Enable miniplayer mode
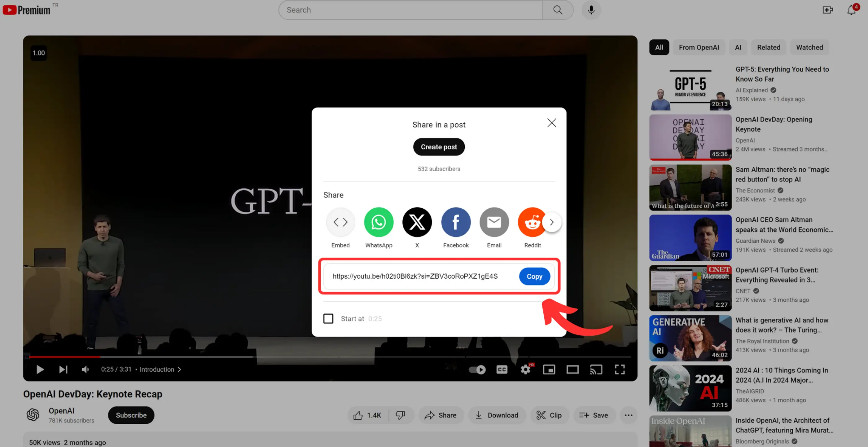The height and width of the screenshot is (447, 868). coord(549,370)
